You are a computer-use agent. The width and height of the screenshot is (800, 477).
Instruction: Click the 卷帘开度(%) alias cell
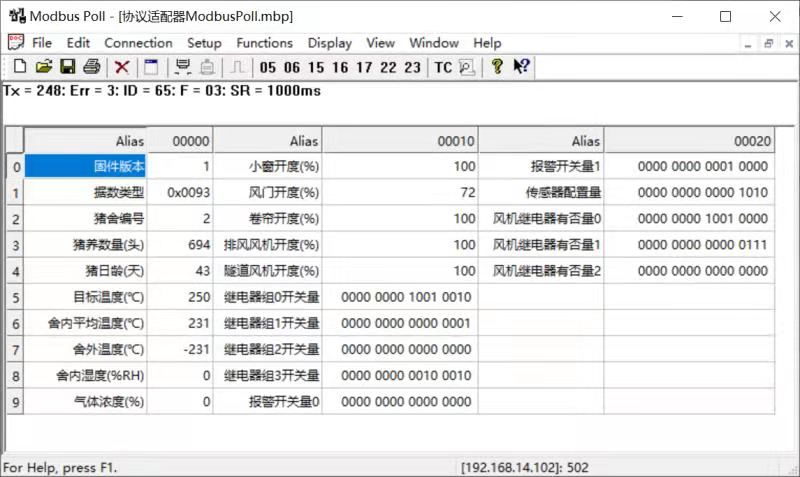(x=268, y=219)
